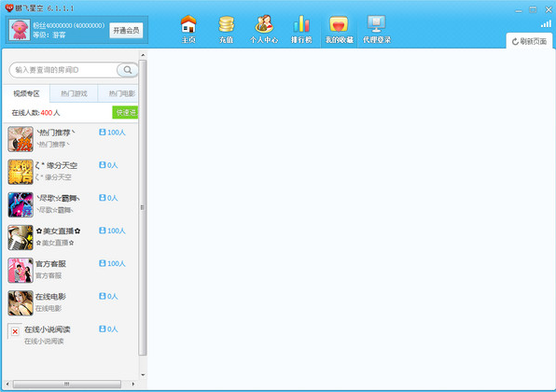
Task: Click the 充值 gold coins icon
Action: 227,24
